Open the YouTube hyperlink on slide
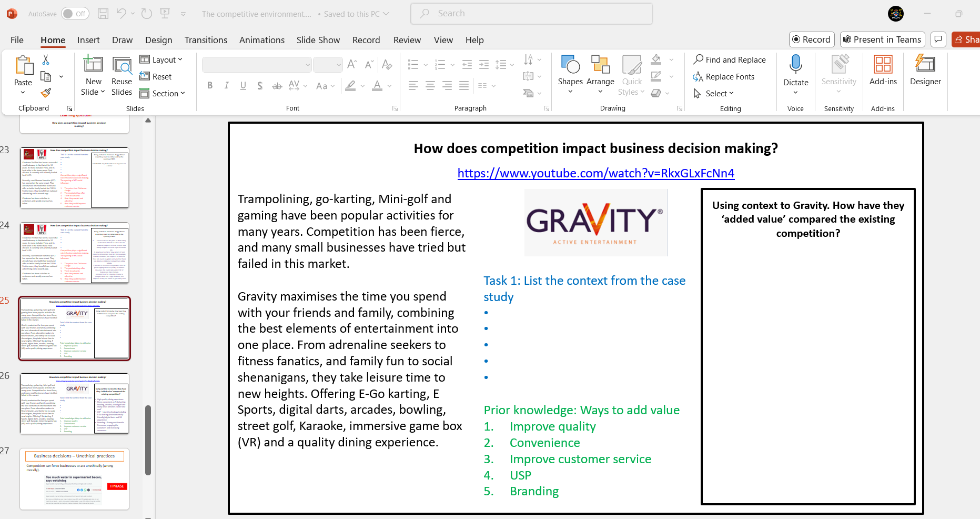The width and height of the screenshot is (980, 519). point(595,173)
